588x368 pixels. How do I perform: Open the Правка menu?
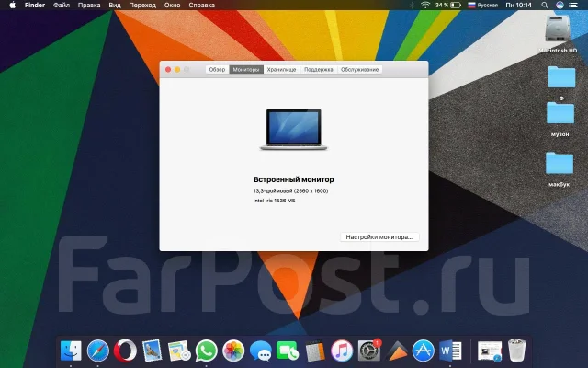tap(89, 6)
